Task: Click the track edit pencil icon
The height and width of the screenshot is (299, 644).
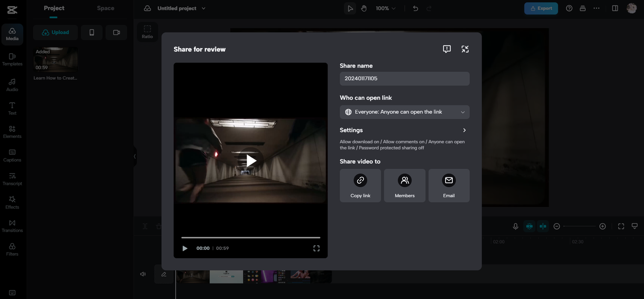Action: (x=164, y=274)
